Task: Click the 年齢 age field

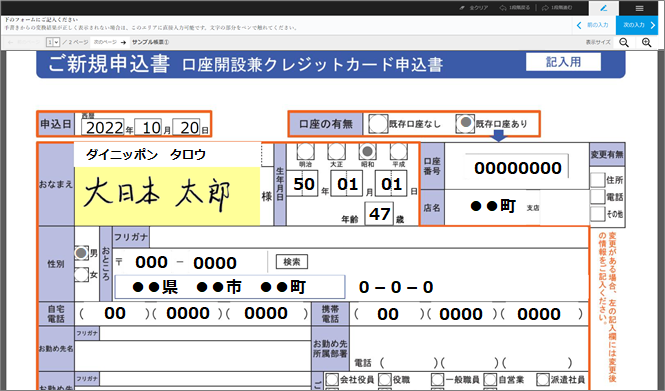Action: coord(379,214)
